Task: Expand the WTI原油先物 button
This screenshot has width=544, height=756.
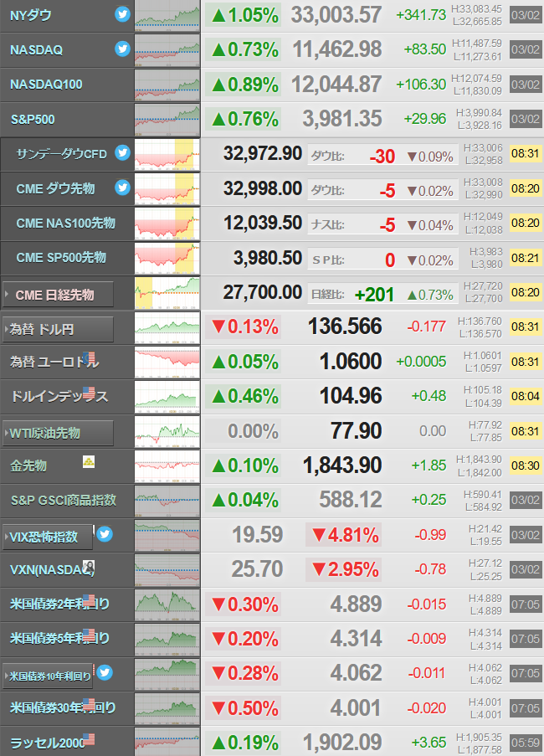Action: (59, 433)
